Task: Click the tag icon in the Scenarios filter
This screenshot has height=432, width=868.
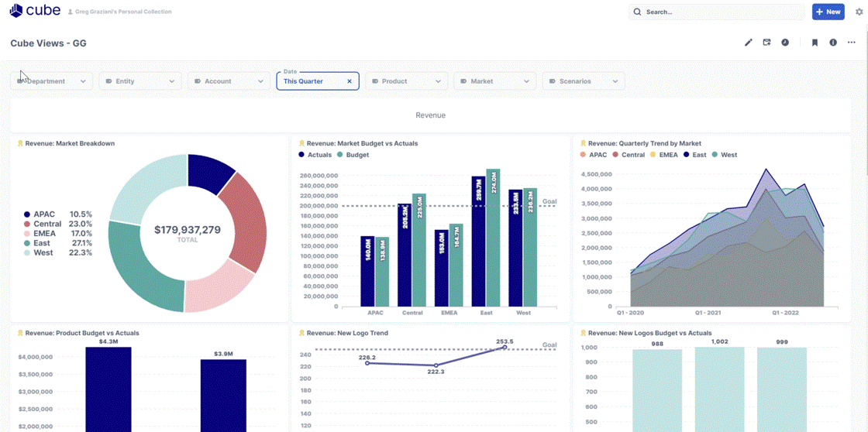Action: point(552,81)
